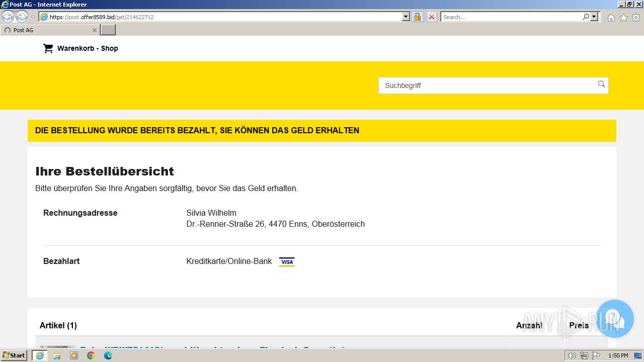This screenshot has height=362, width=644.
Task: Launch Google Chrome from taskbar
Action: (x=91, y=355)
